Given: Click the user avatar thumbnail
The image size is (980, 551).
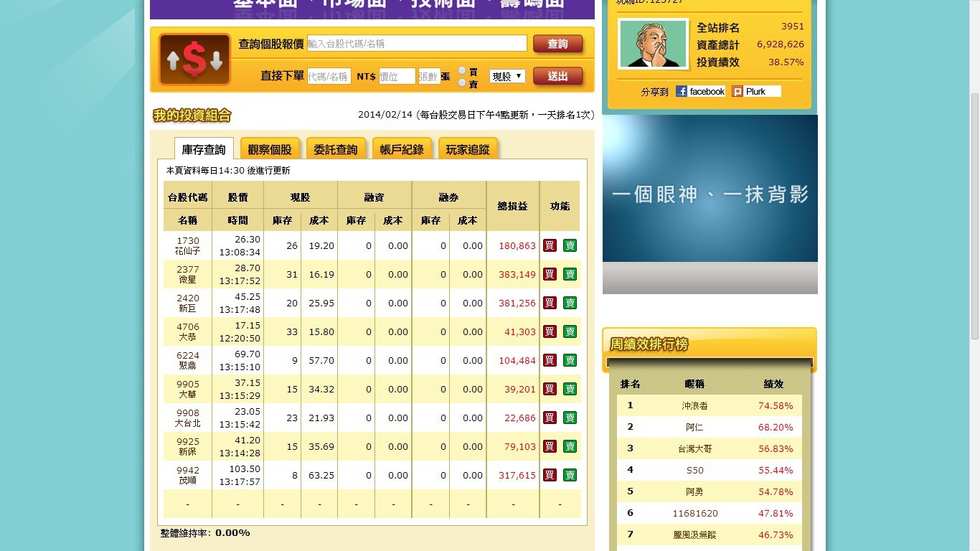Looking at the screenshot, I should (653, 44).
